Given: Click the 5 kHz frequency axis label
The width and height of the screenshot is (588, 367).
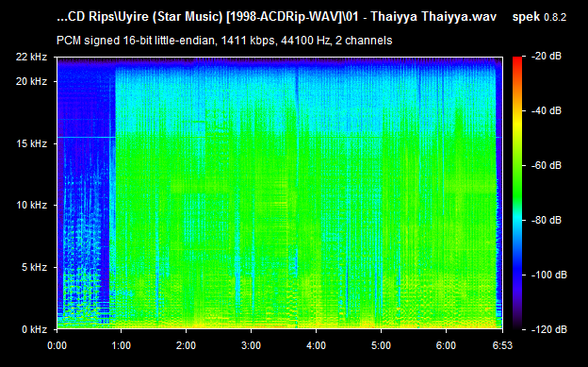Looking at the screenshot, I should [x=34, y=267].
